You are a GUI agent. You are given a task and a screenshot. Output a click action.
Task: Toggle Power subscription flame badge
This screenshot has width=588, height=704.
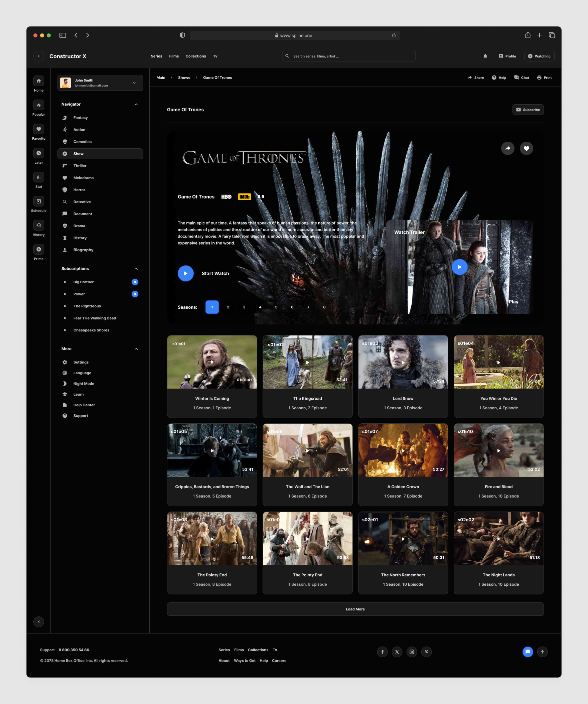[135, 294]
